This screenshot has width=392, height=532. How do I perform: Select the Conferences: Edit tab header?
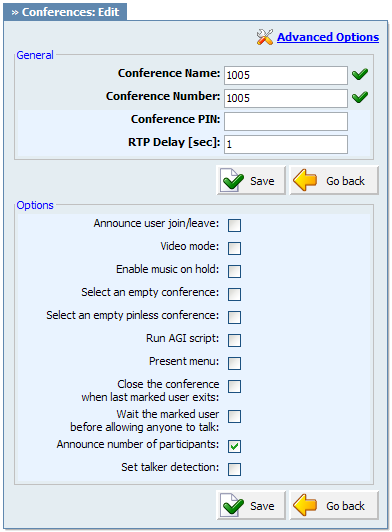tap(65, 12)
